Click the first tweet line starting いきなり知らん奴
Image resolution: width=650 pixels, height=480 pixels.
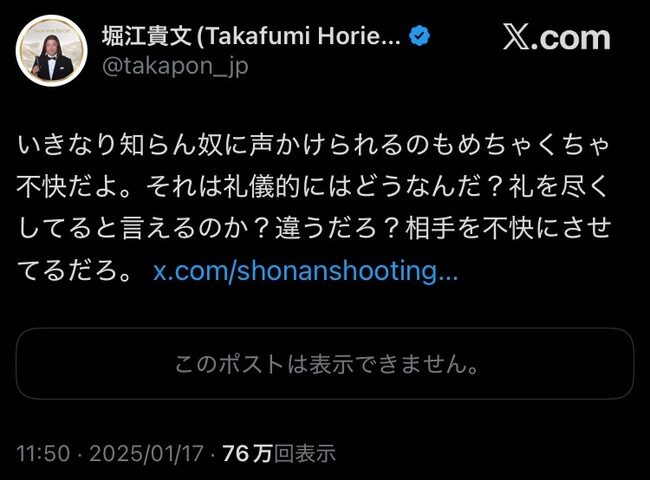click(313, 145)
